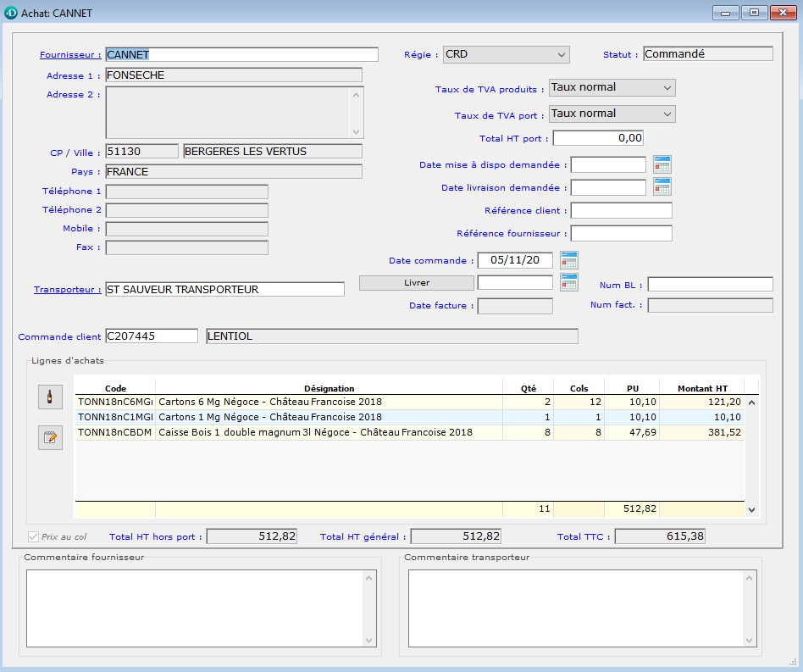This screenshot has width=803, height=672.
Task: Click the 4D application icon in title bar
Action: pyautogui.click(x=11, y=13)
